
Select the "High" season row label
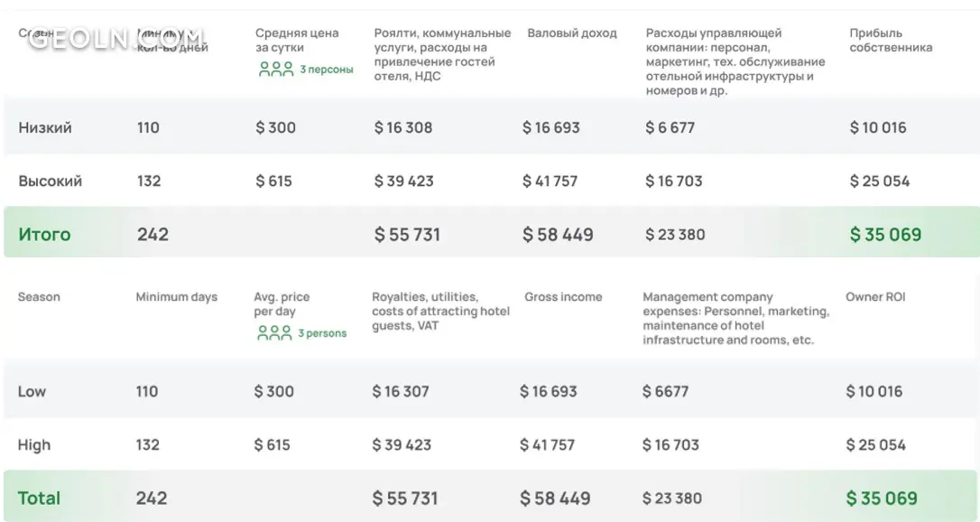coord(34,444)
